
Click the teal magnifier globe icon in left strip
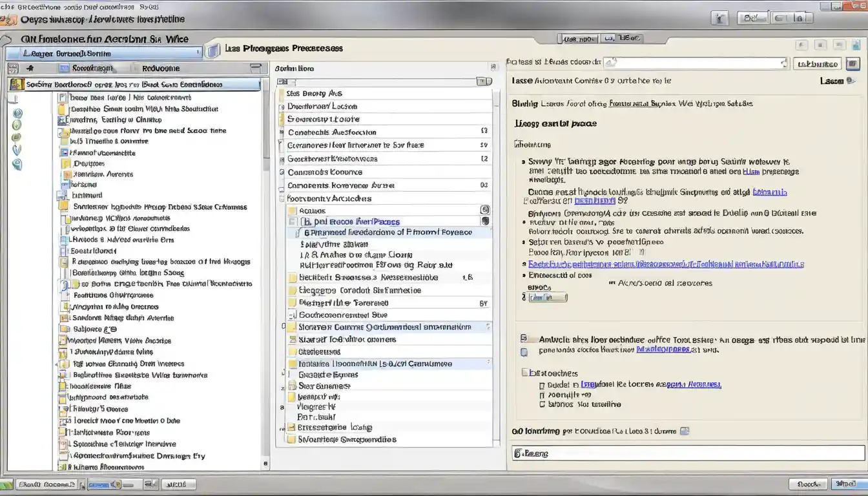coord(17,164)
